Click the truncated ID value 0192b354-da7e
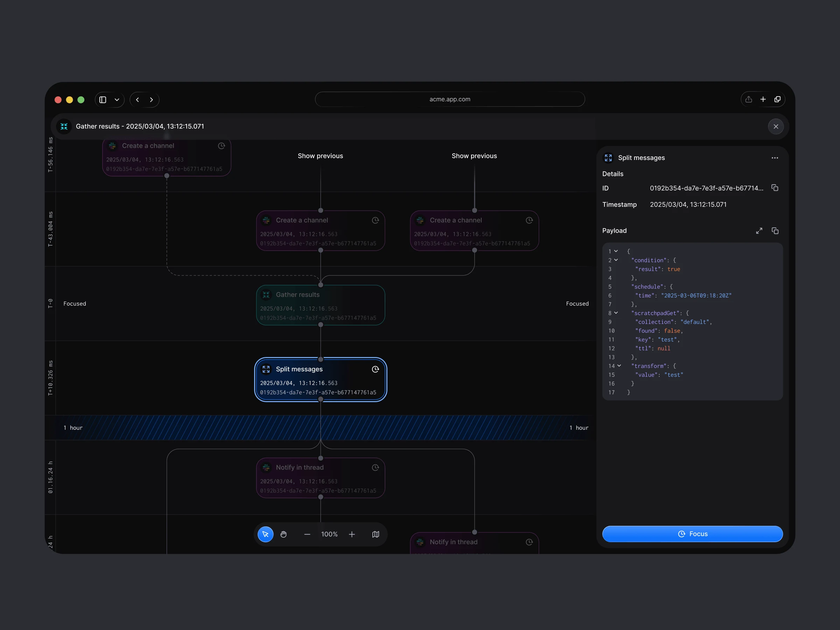This screenshot has width=840, height=630. 706,188
